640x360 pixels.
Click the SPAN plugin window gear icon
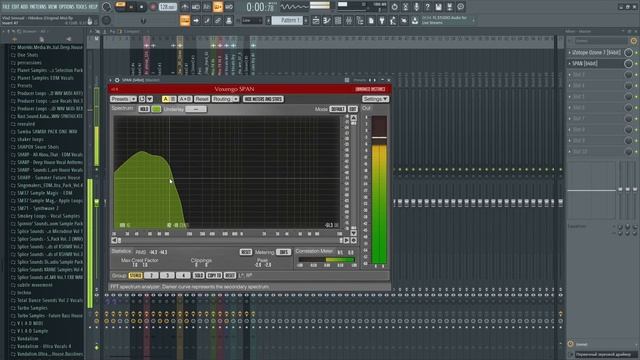coord(117,80)
